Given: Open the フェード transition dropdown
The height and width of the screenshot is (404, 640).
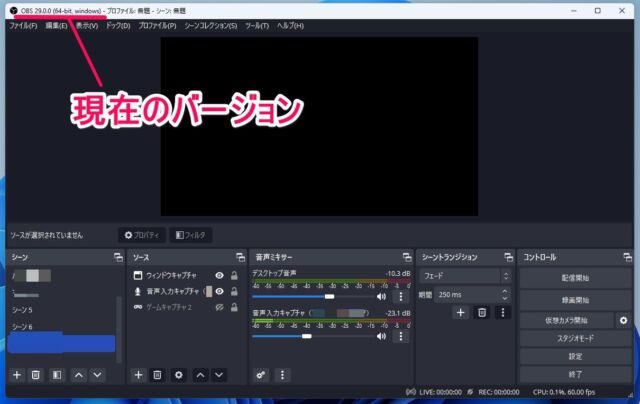Looking at the screenshot, I should (465, 275).
